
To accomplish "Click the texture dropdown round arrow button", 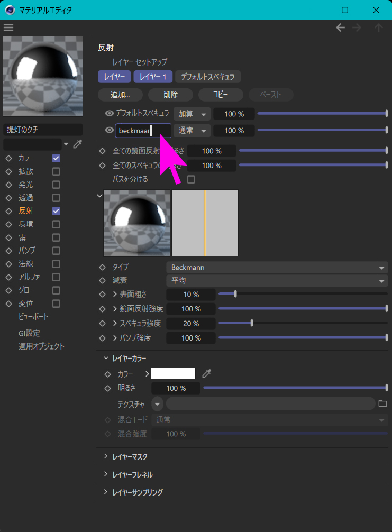I will [158, 404].
